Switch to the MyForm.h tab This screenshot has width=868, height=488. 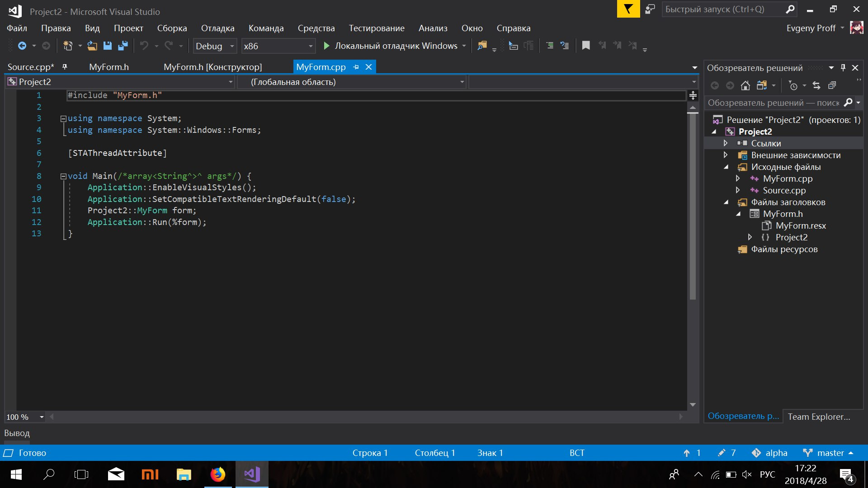[109, 67]
